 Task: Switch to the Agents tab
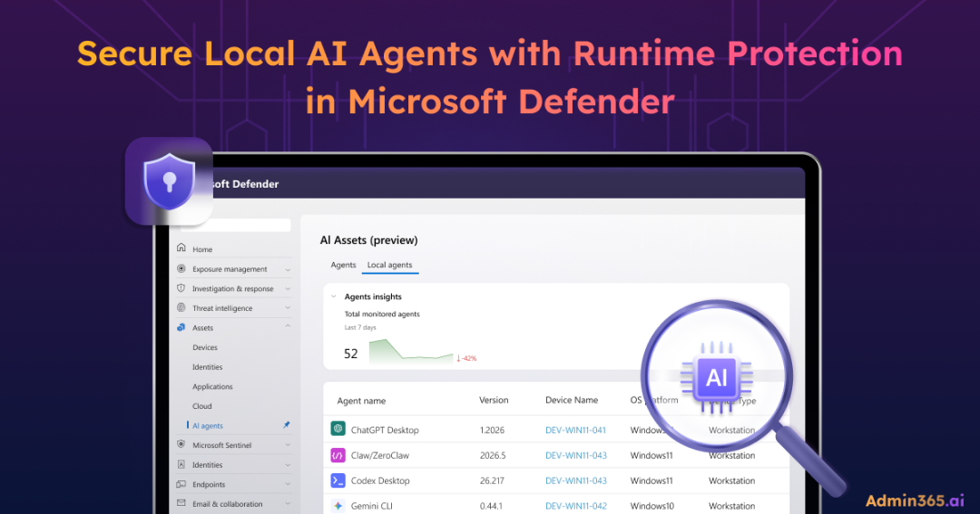point(343,265)
